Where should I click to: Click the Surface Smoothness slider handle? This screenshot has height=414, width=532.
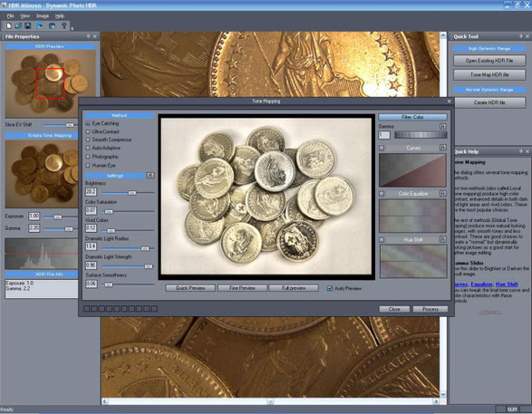(x=108, y=284)
